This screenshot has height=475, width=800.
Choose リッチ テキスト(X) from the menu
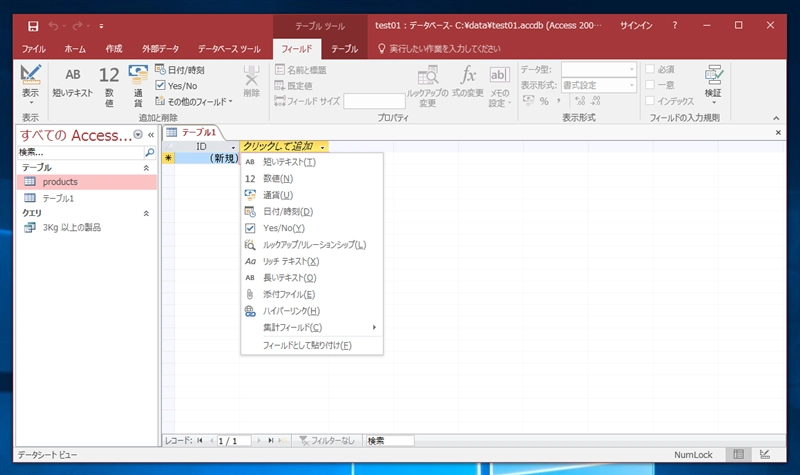coord(312,261)
